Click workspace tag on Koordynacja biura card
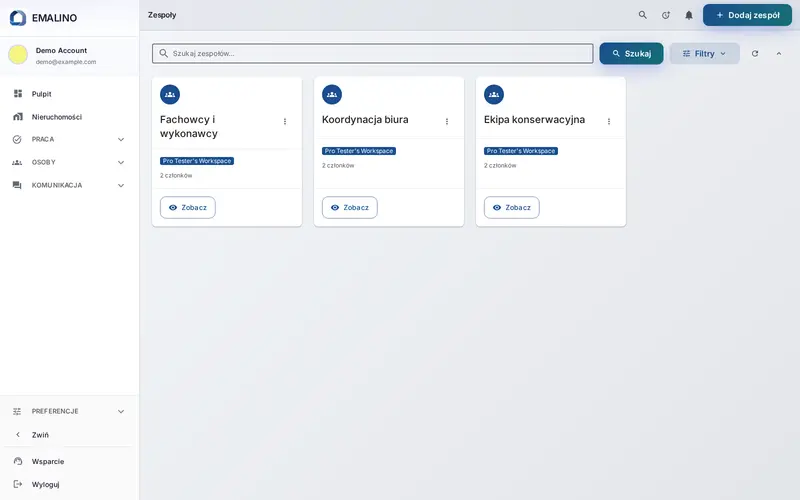 click(x=359, y=151)
